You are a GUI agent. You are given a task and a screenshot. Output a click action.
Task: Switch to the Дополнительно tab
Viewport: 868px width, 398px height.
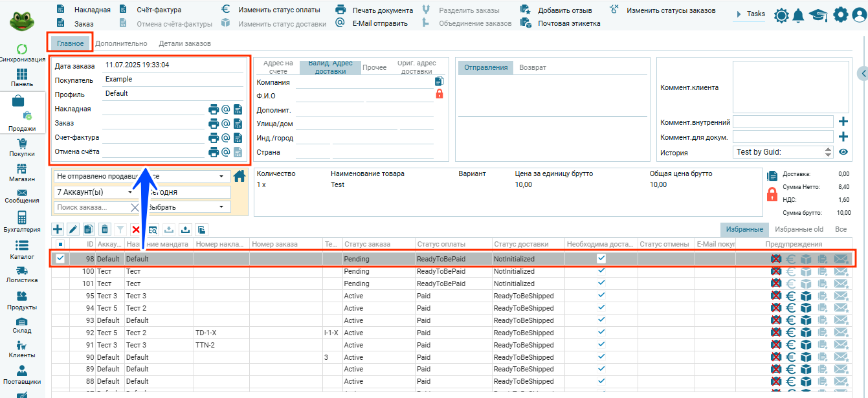(121, 43)
